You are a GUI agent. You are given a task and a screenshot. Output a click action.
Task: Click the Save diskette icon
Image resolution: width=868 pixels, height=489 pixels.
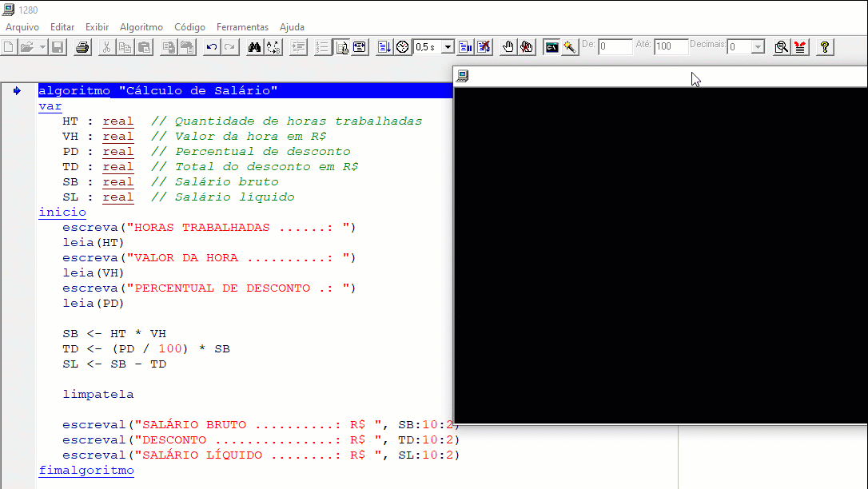58,47
